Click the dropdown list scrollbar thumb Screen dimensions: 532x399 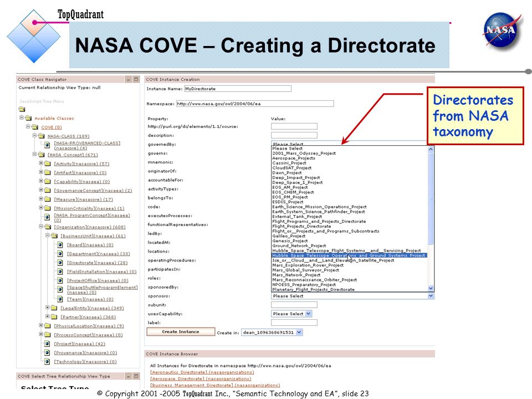pos(431,198)
